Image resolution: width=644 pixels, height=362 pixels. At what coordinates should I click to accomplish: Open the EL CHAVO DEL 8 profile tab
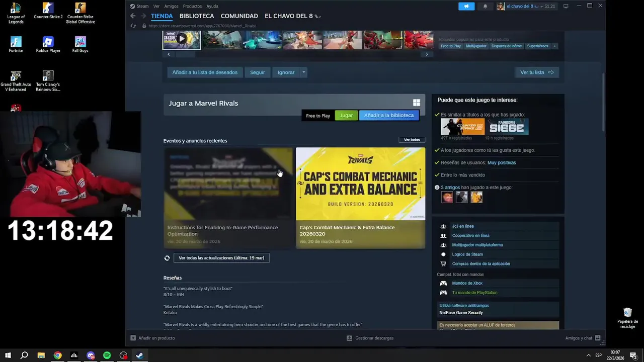[293, 16]
